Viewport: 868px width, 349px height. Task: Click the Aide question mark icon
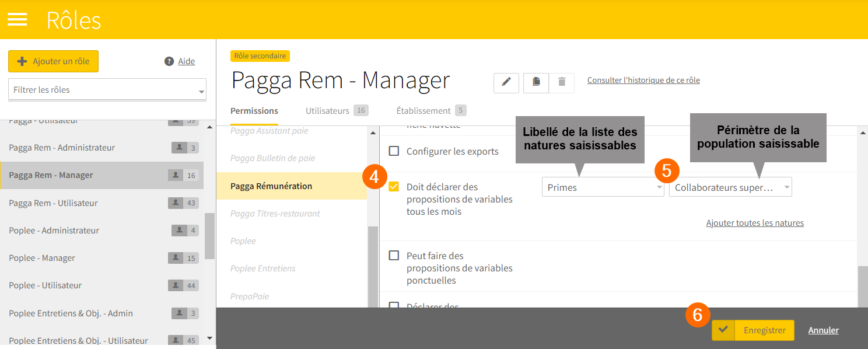coord(169,61)
